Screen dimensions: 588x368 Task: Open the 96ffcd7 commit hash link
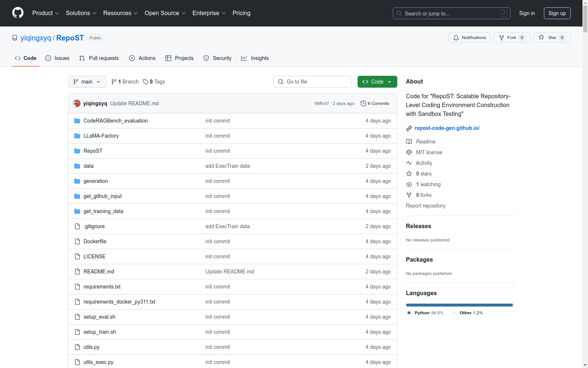322,103
